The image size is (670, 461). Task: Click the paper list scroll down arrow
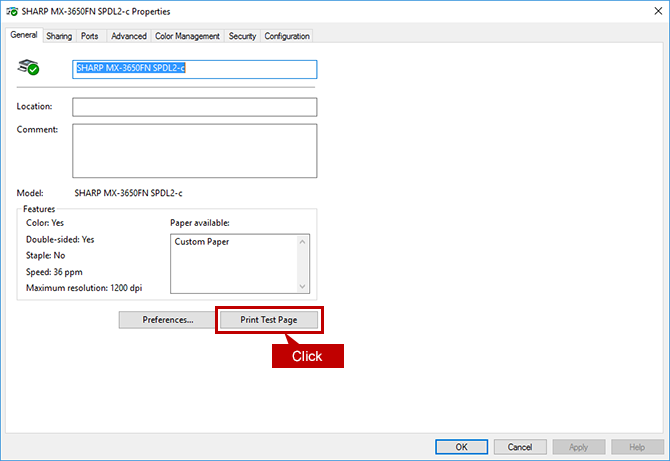point(303,286)
